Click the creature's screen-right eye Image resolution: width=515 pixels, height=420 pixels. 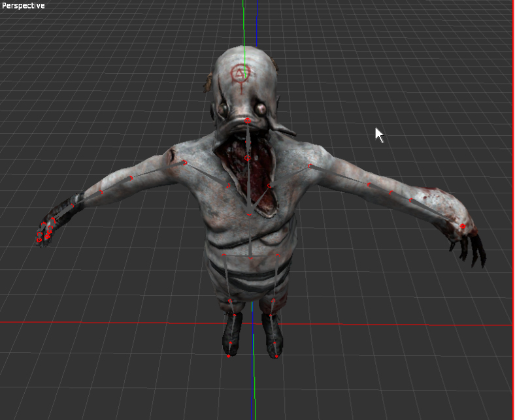[x=261, y=108]
